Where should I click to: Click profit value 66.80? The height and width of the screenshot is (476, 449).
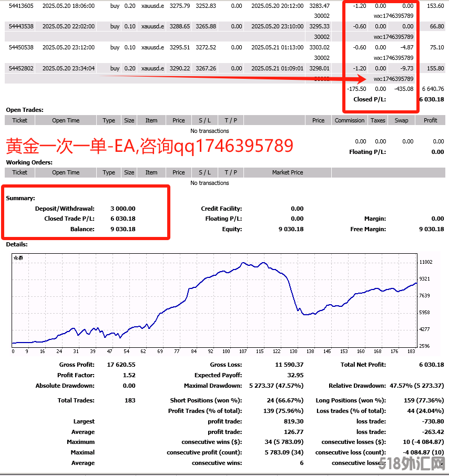click(437, 26)
